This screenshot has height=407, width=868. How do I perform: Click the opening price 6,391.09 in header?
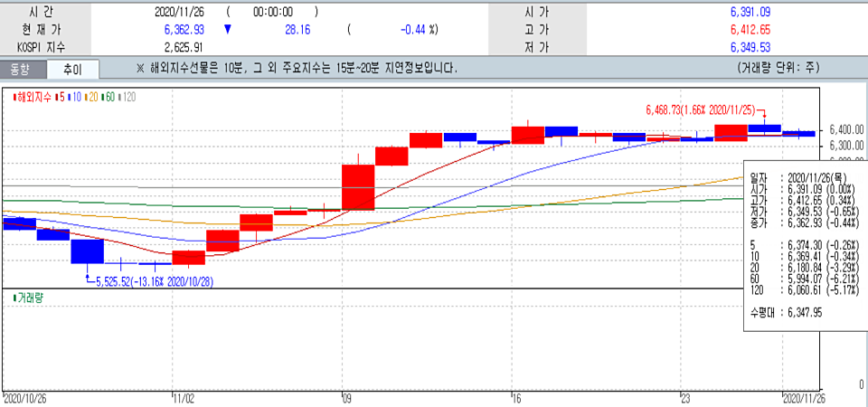tap(750, 12)
